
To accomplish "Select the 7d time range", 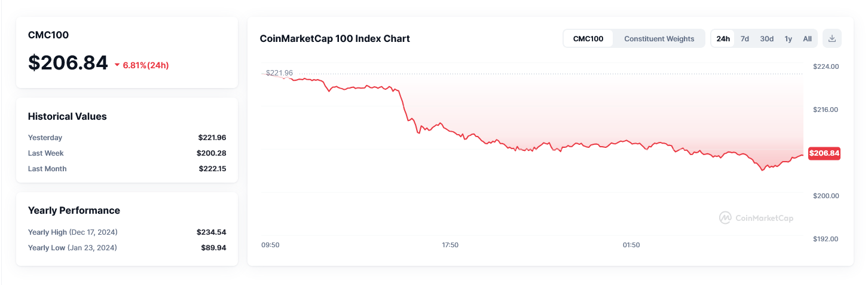I will tap(745, 39).
